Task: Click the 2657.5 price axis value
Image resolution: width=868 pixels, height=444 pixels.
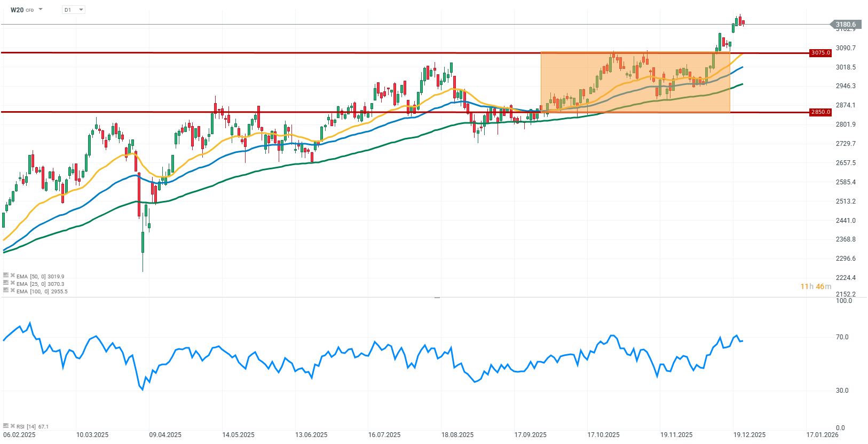Action: [x=846, y=163]
